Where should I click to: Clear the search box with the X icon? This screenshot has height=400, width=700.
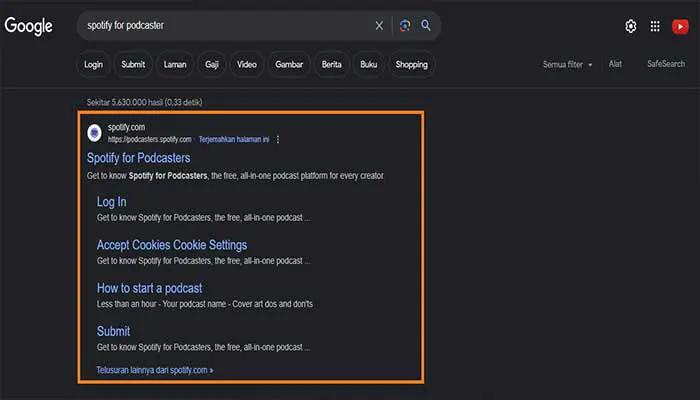(x=379, y=26)
